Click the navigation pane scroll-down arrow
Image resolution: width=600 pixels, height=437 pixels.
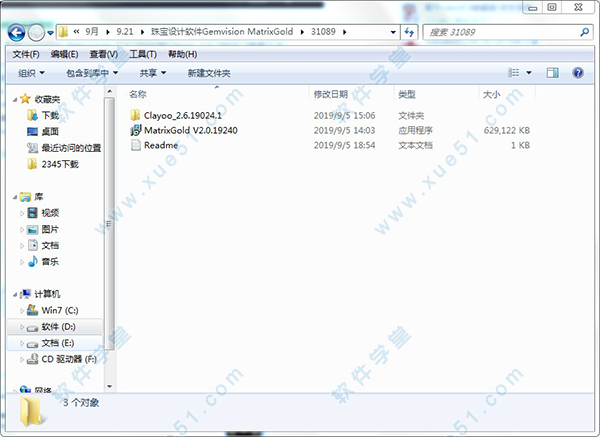[x=109, y=386]
